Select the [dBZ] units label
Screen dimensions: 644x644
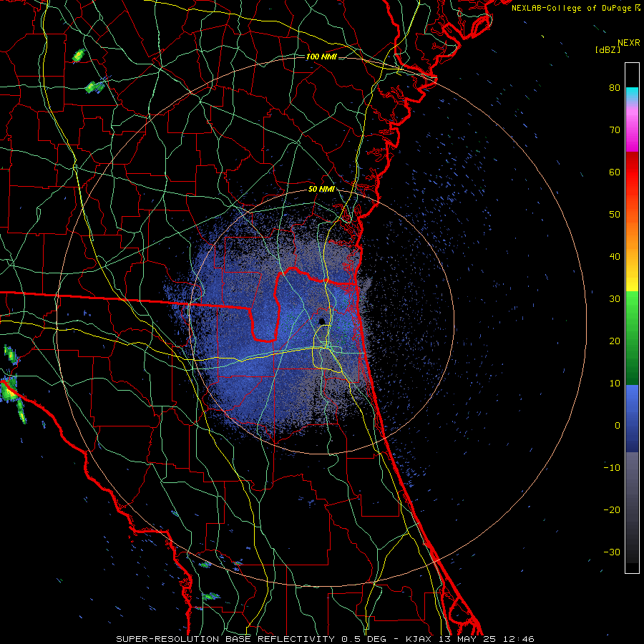click(608, 49)
